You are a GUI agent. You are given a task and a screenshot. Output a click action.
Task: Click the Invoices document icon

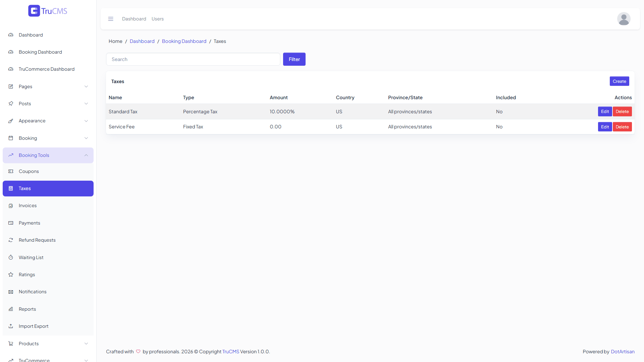tap(11, 205)
